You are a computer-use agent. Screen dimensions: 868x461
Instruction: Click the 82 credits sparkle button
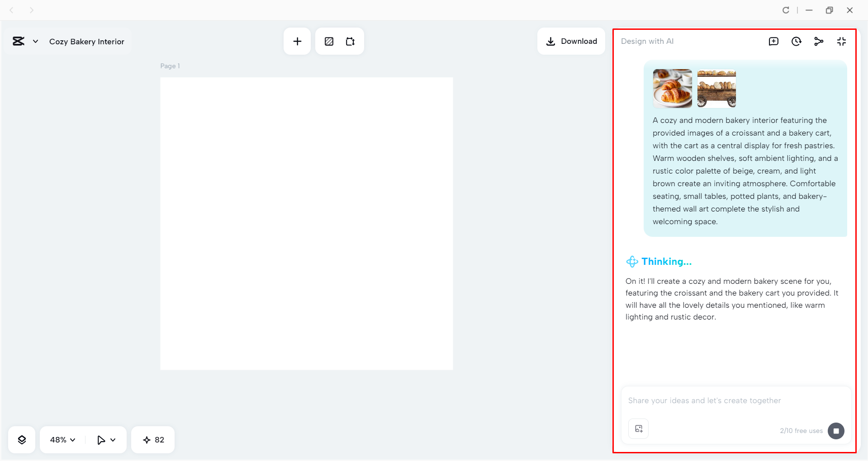[153, 440]
